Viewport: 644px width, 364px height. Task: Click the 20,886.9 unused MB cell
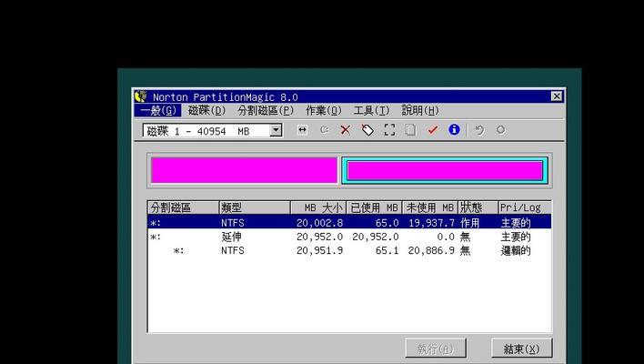(x=431, y=250)
